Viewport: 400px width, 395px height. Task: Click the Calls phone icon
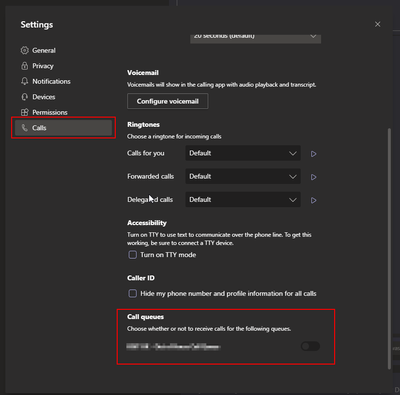(24, 128)
